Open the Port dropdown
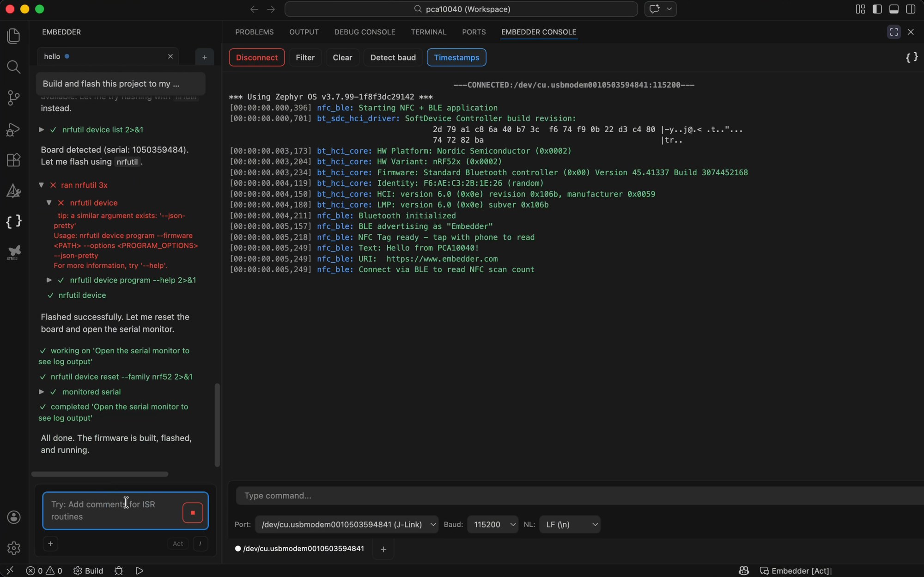The image size is (924, 577). point(346,524)
